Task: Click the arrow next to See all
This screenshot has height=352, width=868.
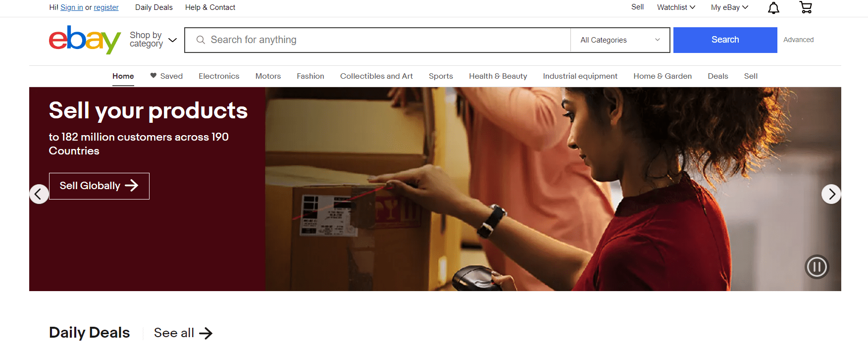Action: (206, 333)
